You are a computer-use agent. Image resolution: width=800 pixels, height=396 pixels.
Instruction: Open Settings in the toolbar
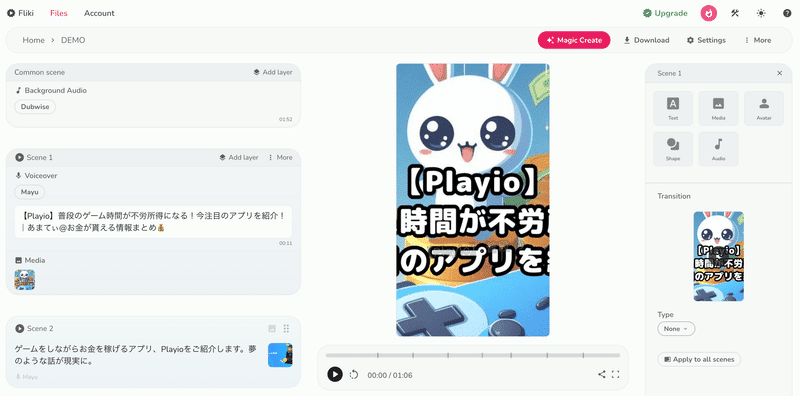tap(706, 40)
